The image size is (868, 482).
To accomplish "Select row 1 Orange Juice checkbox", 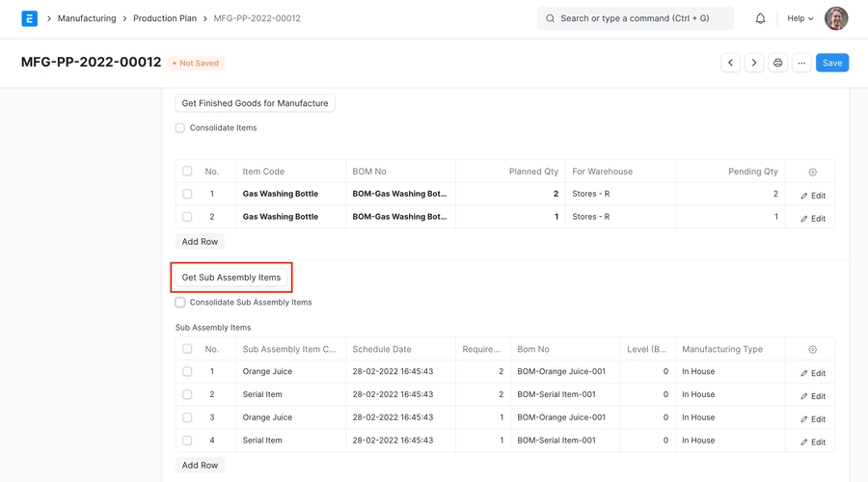I will (x=187, y=371).
